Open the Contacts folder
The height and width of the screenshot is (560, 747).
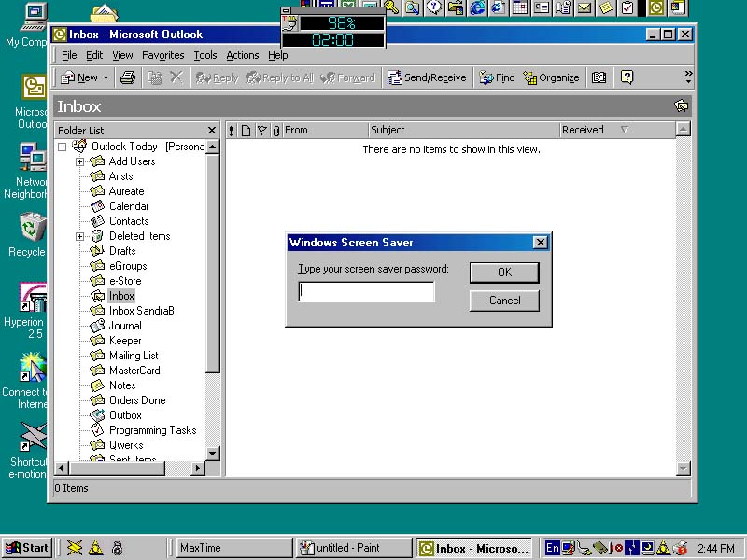pos(129,221)
